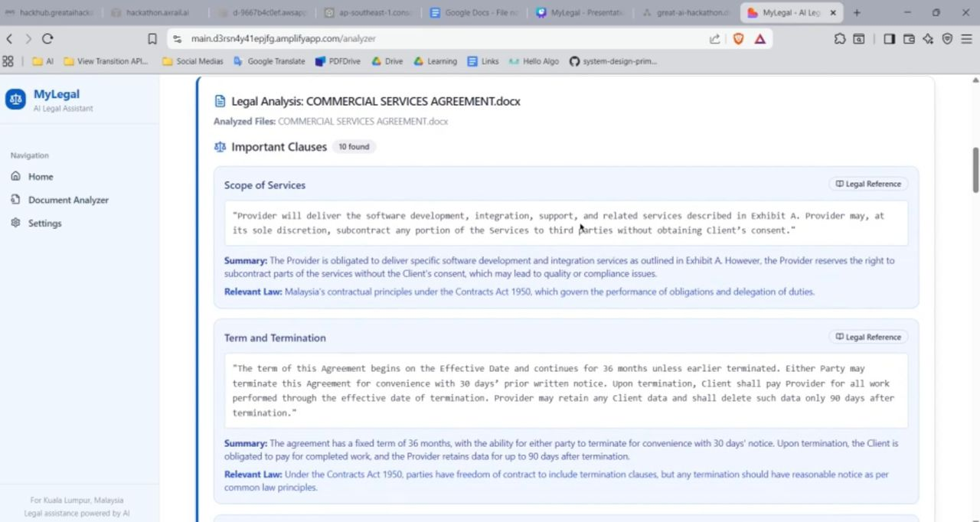Click the share icon in the address bar
This screenshot has height=522, width=980.
(714, 38)
